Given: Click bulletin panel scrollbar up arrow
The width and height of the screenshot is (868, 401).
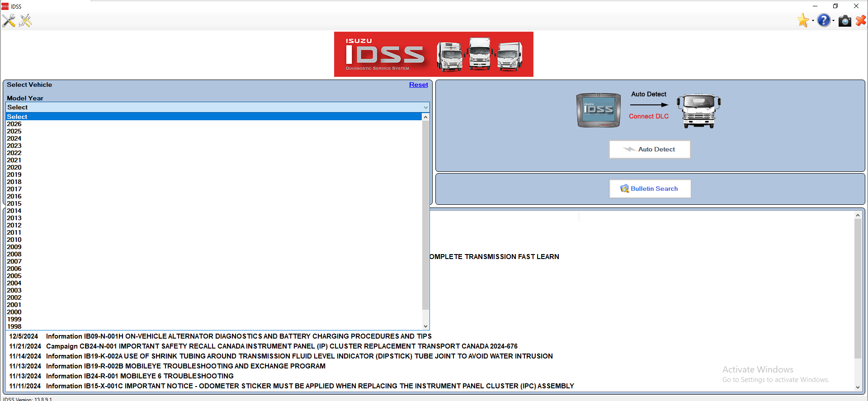Looking at the screenshot, I should (858, 216).
